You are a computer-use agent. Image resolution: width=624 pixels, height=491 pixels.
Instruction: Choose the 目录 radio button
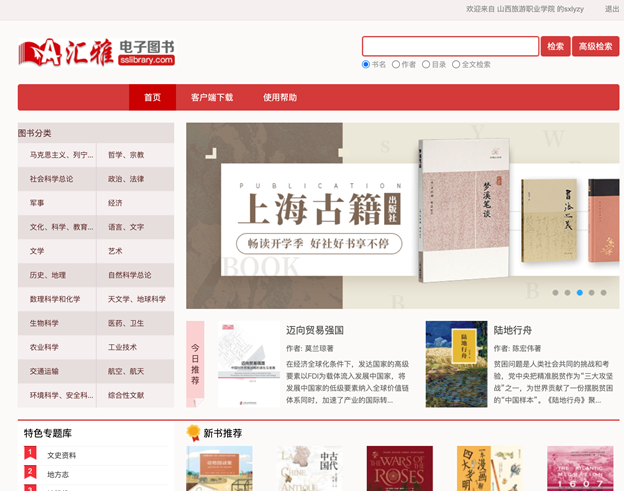pyautogui.click(x=426, y=64)
